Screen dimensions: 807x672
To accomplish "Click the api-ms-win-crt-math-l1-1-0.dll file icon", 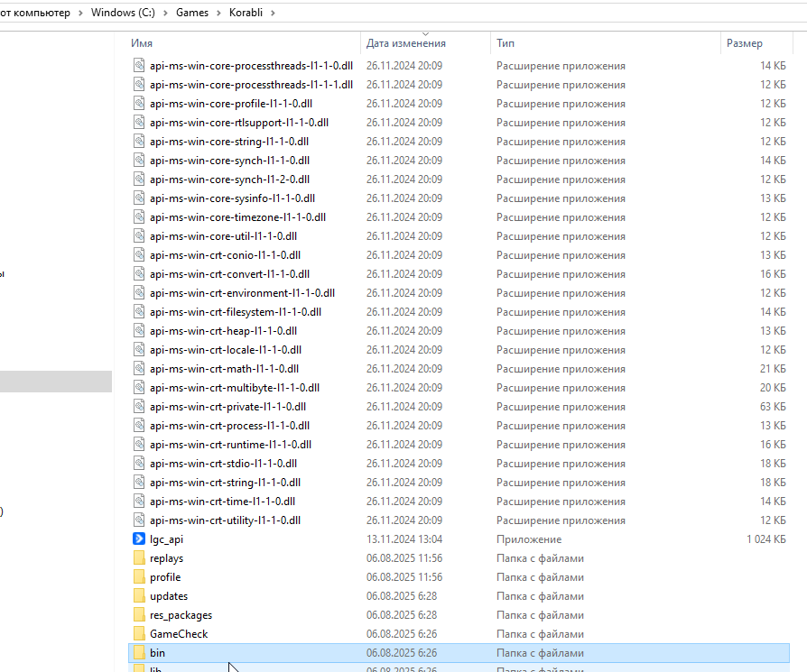I will point(138,369).
